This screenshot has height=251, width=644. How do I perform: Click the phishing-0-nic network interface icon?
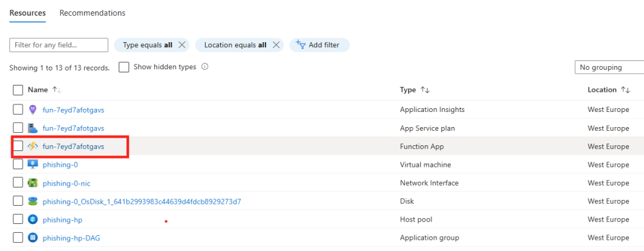pyautogui.click(x=33, y=183)
